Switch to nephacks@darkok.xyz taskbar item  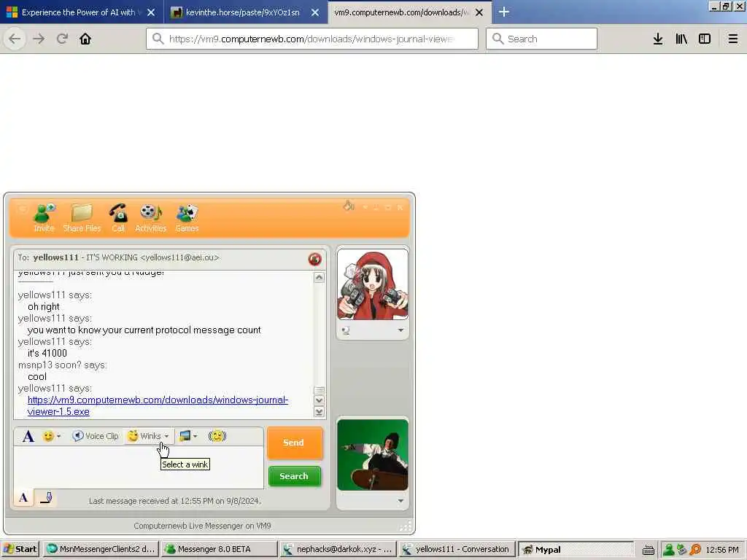338,549
